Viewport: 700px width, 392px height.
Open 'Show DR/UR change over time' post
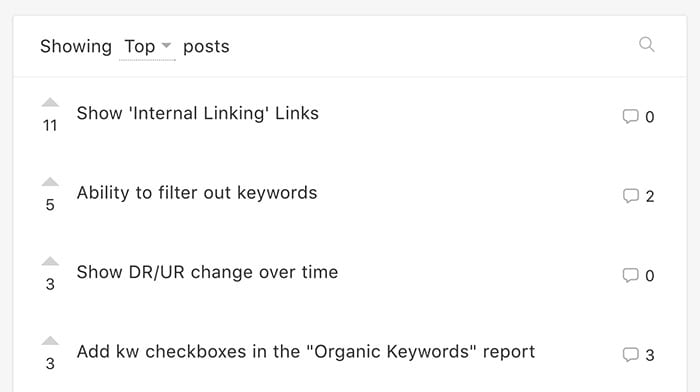[x=207, y=272]
